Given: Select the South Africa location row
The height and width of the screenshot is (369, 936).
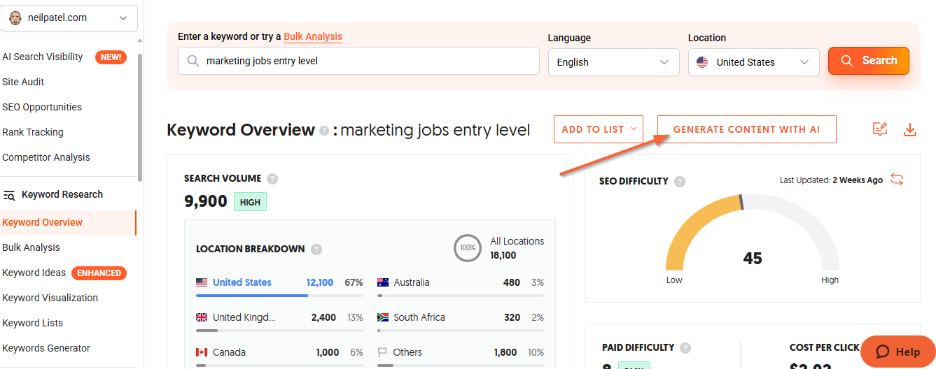Looking at the screenshot, I should [x=460, y=322].
